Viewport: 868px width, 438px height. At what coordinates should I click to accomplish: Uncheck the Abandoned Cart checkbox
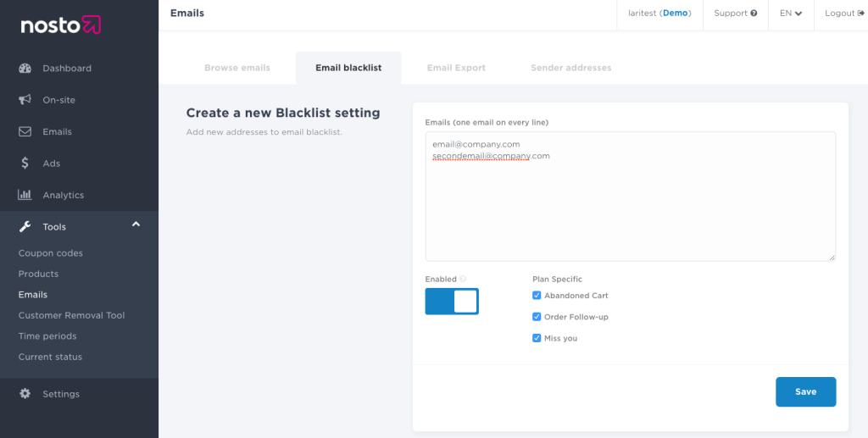(x=537, y=296)
